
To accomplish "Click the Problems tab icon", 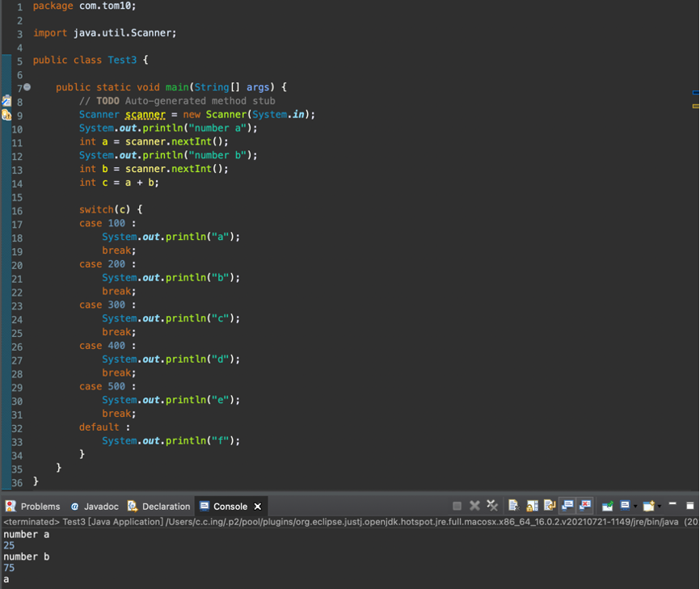I will 11,506.
